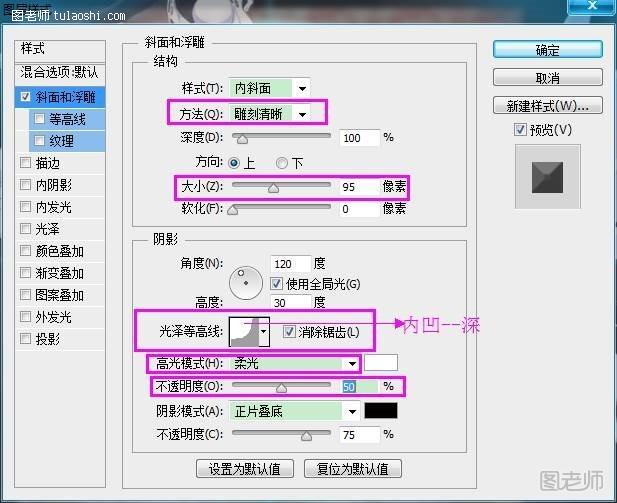Select the 内阴影 label
The image size is (617, 503).
[x=54, y=185]
